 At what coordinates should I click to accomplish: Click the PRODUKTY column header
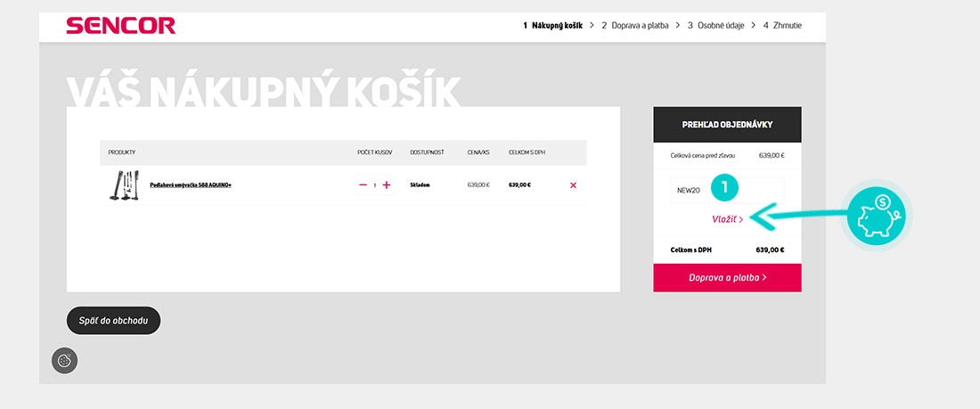click(122, 152)
